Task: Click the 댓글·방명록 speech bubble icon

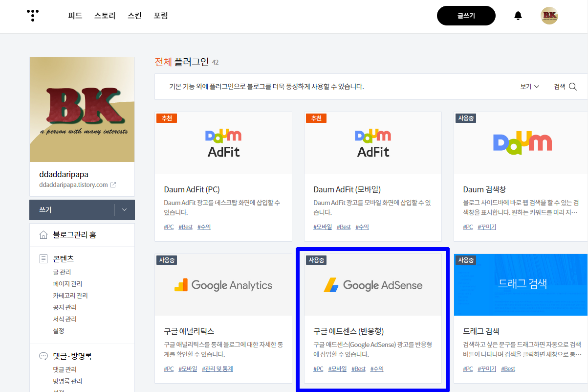Action: 44,356
